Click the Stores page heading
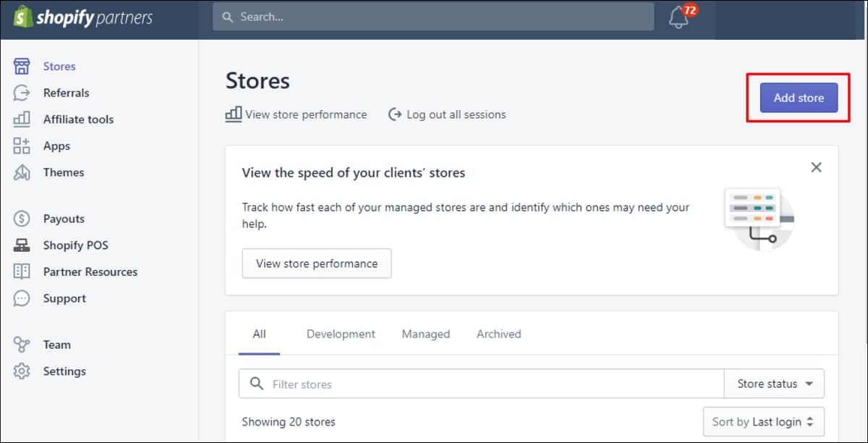 pos(258,80)
